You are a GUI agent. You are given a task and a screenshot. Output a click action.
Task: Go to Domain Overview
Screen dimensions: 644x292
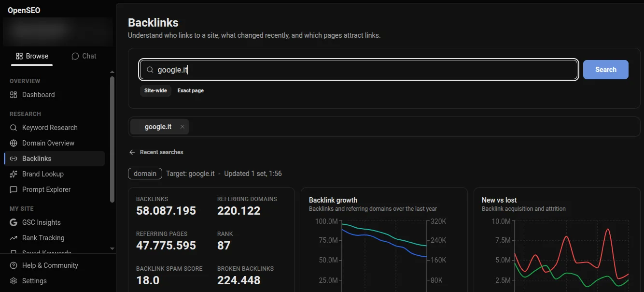(x=54, y=143)
